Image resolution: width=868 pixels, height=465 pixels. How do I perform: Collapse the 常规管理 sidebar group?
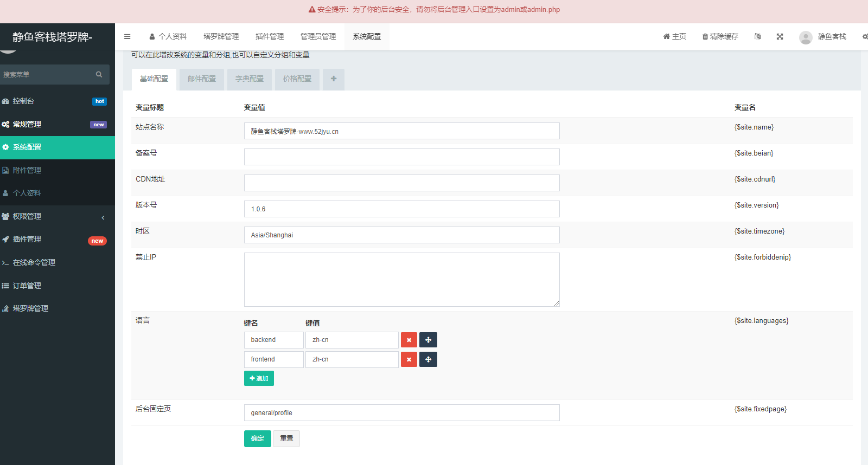(54, 124)
